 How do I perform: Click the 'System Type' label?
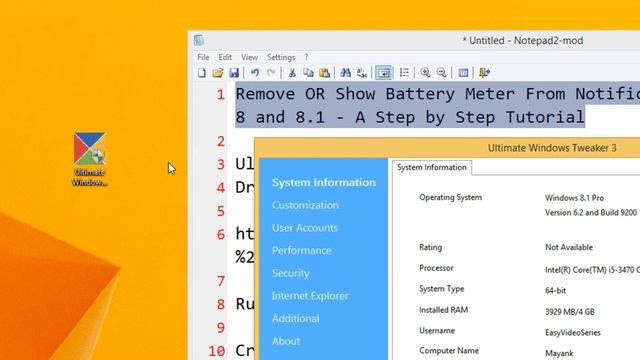(441, 289)
